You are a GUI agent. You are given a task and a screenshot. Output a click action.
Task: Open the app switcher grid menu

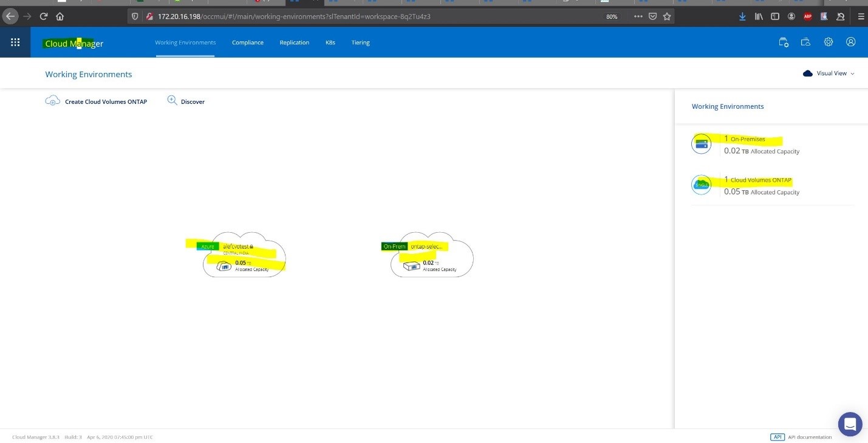[15, 42]
